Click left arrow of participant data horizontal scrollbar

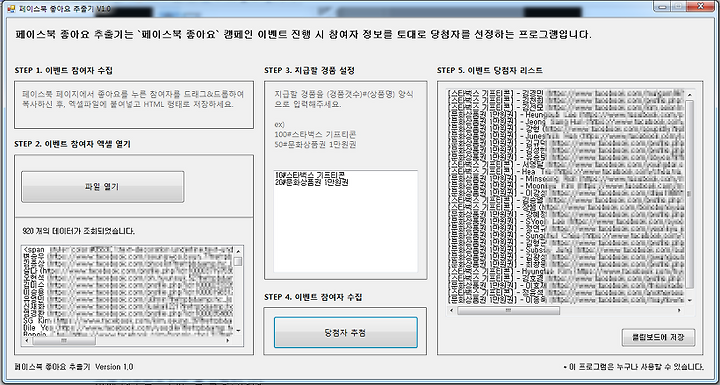27,341
